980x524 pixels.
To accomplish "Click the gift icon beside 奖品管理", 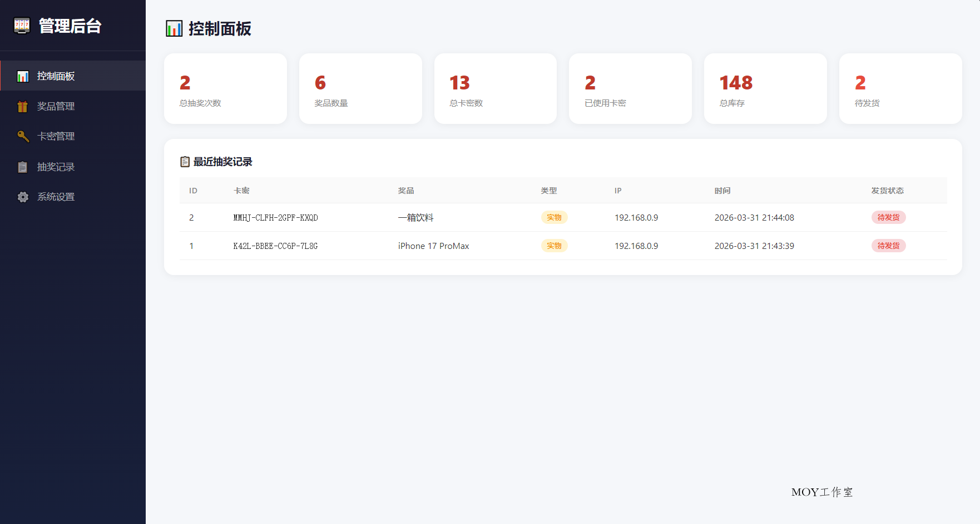I will pos(23,106).
